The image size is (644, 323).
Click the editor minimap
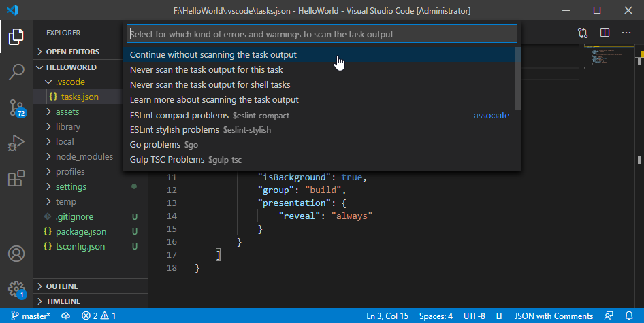[609, 57]
